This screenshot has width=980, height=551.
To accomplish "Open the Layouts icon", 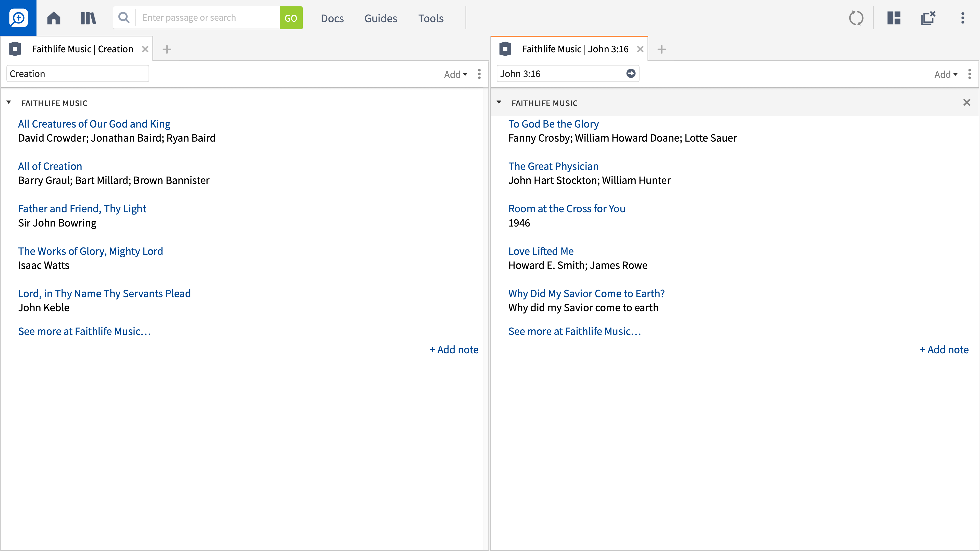I will click(x=894, y=18).
